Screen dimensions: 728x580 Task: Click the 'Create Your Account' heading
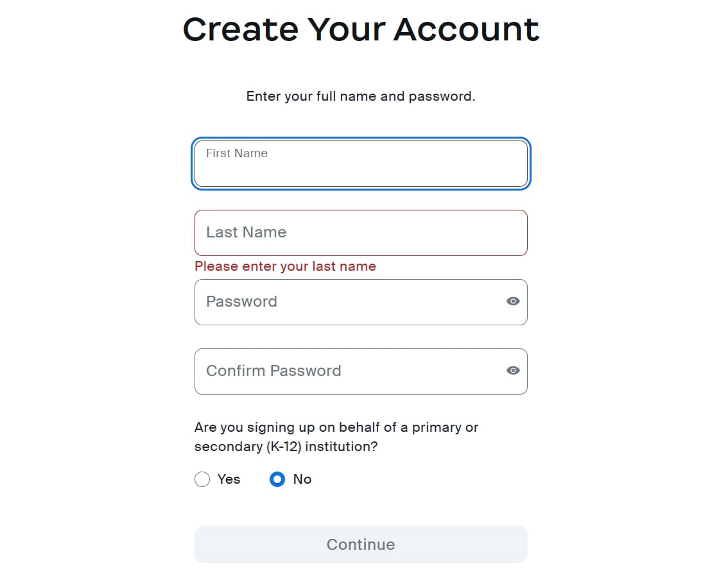(x=361, y=30)
